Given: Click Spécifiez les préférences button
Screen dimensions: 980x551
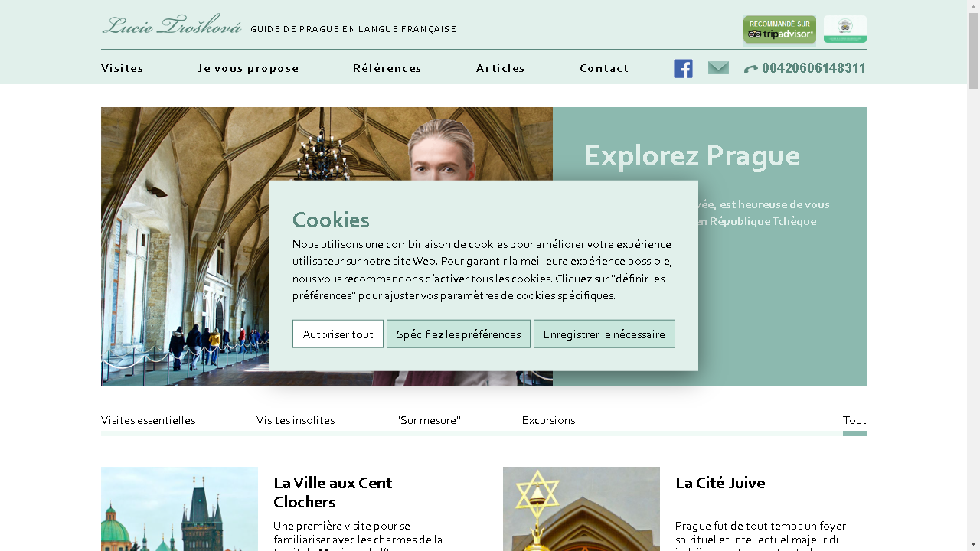Looking at the screenshot, I should pos(459,334).
